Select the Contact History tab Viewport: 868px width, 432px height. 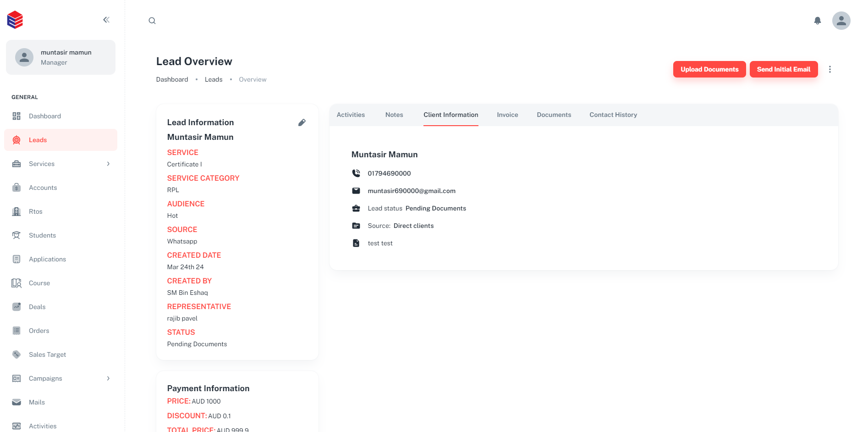[x=613, y=115]
